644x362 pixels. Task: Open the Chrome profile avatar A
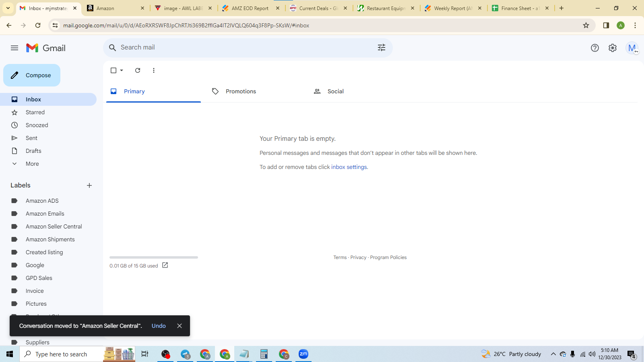tap(621, 25)
